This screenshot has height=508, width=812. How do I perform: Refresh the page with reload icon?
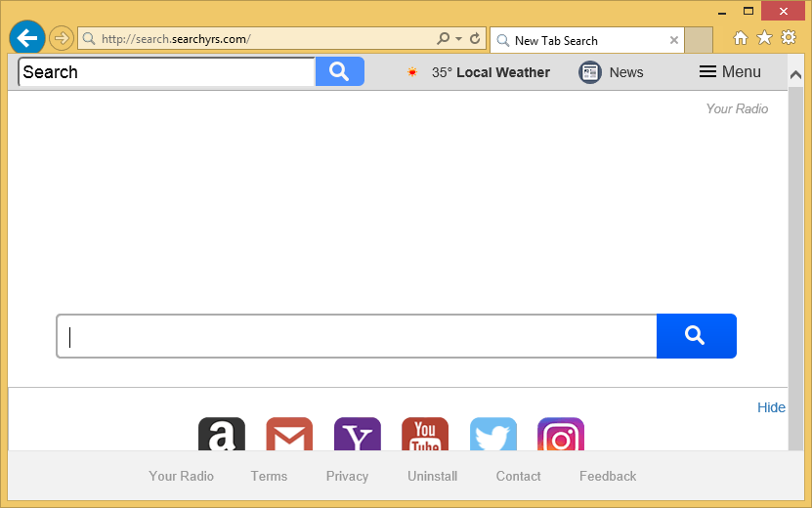tap(475, 39)
